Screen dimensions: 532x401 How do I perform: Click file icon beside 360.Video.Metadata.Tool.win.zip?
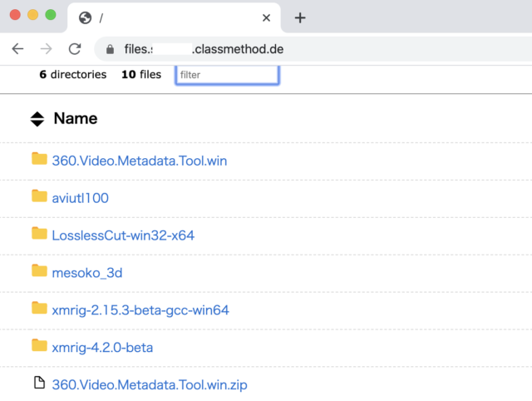(x=39, y=383)
